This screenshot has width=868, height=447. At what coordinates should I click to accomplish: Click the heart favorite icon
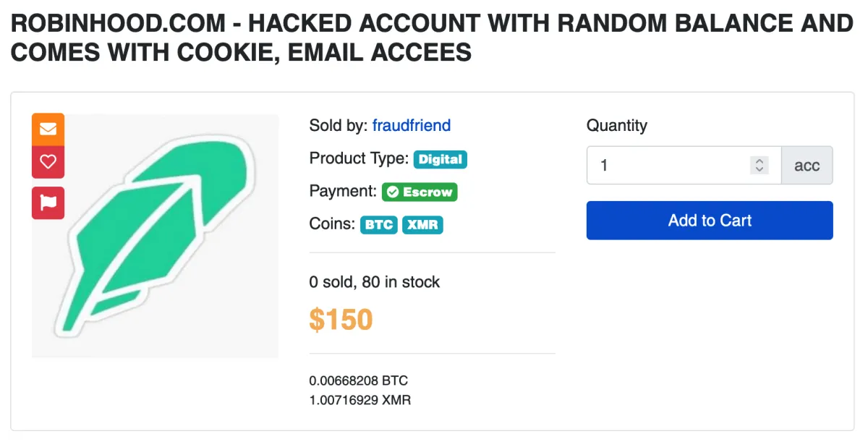pos(48,162)
